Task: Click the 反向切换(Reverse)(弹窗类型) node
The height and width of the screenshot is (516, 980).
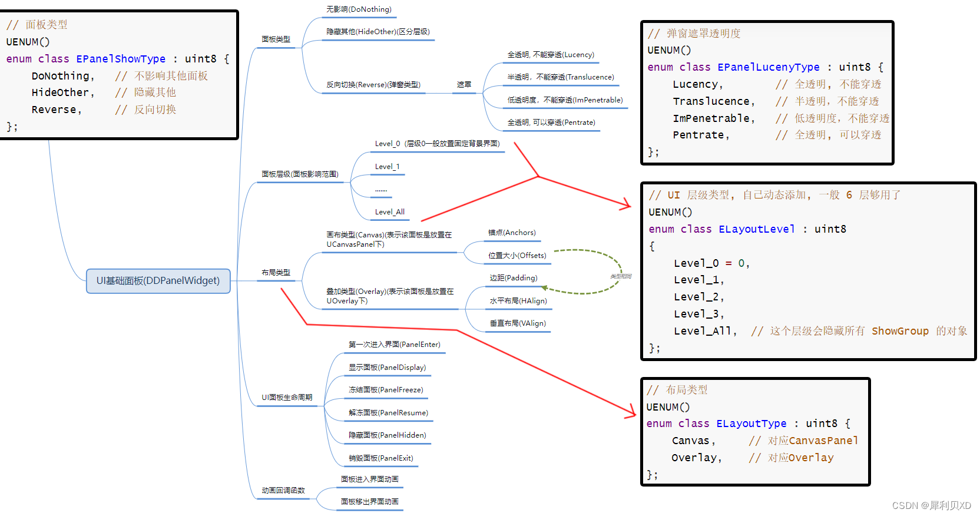Action: (373, 85)
